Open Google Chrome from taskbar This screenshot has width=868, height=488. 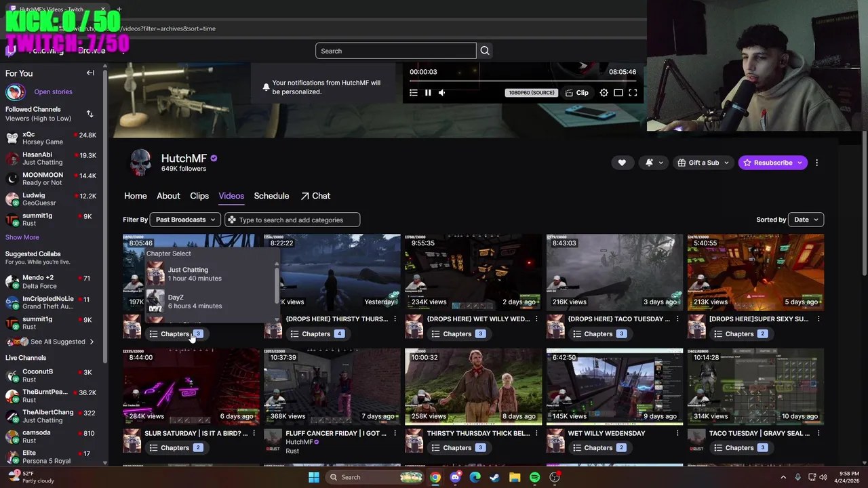pyautogui.click(x=435, y=477)
